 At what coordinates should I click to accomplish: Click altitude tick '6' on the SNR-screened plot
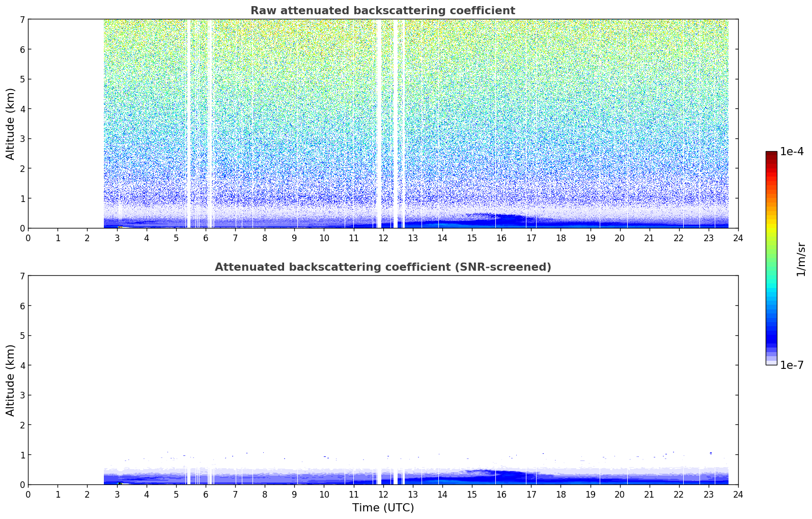22,306
